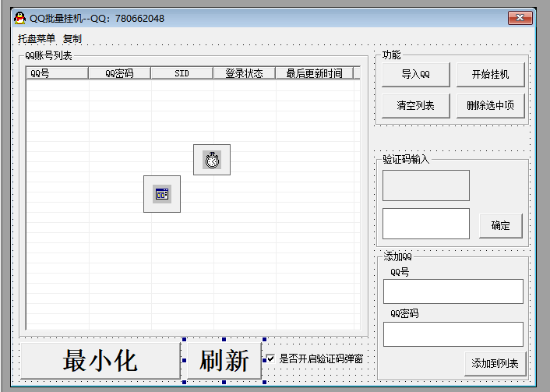Screen dimensions: 550x392
Task: Click the 最后更新时间 column header
Action: pyautogui.click(x=315, y=73)
